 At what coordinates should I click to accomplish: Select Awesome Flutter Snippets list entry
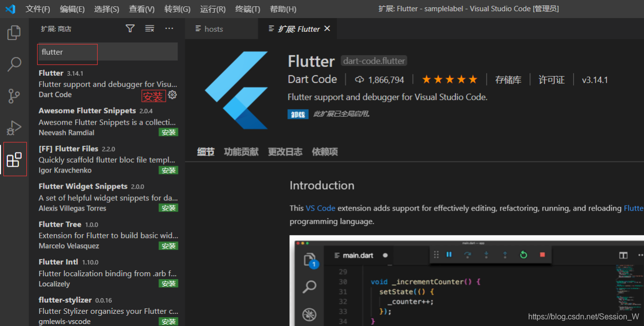click(x=107, y=122)
